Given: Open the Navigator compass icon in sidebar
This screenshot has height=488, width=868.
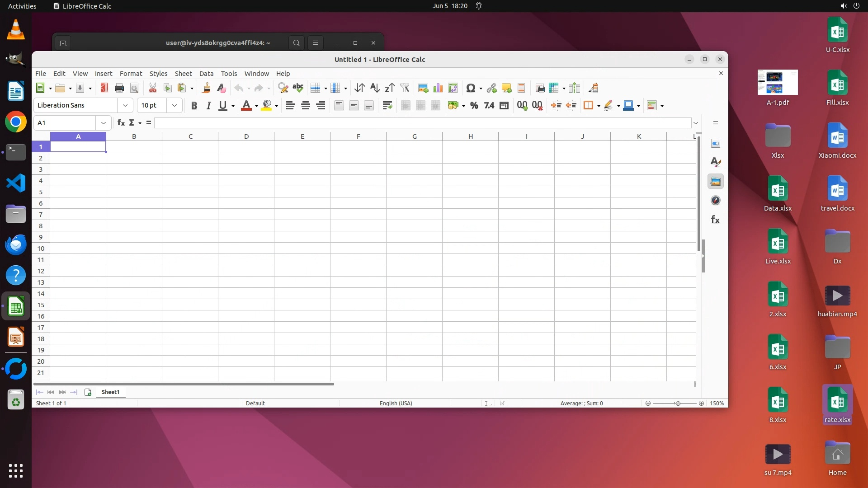Looking at the screenshot, I should tap(715, 201).
